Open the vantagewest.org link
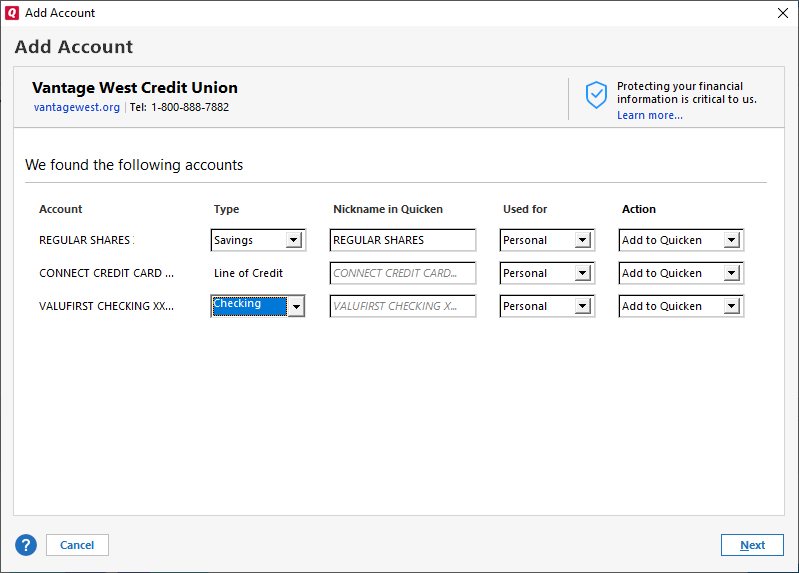The image size is (799, 573). pyautogui.click(x=77, y=107)
